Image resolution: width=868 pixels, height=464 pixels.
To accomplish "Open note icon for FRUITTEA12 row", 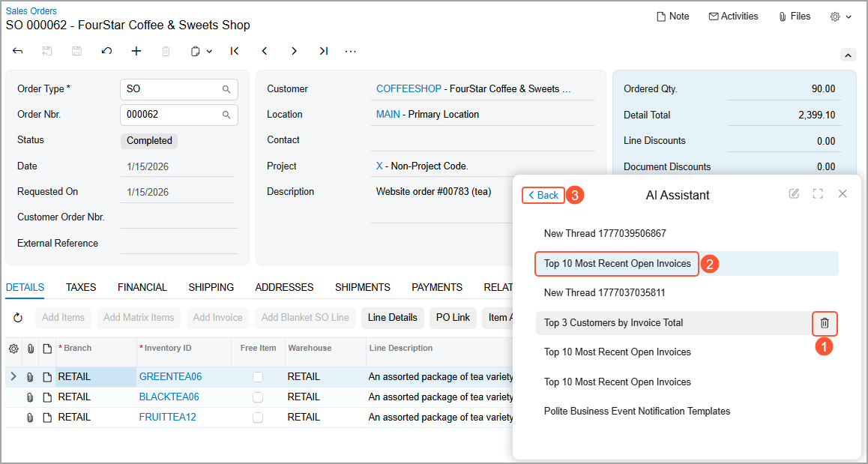I will pyautogui.click(x=47, y=418).
